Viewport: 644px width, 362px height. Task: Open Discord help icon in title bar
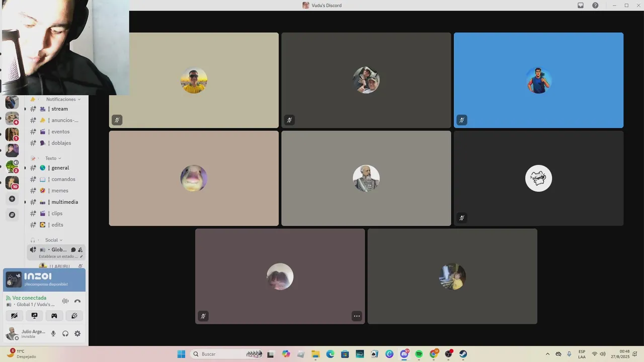595,5
